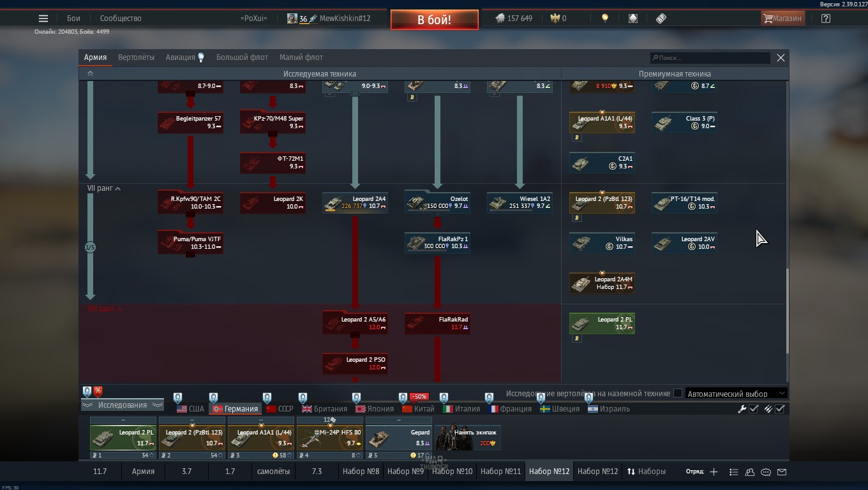868x490 pixels.
Task: Click the 1/5 rank progress marker
Action: click(x=90, y=247)
